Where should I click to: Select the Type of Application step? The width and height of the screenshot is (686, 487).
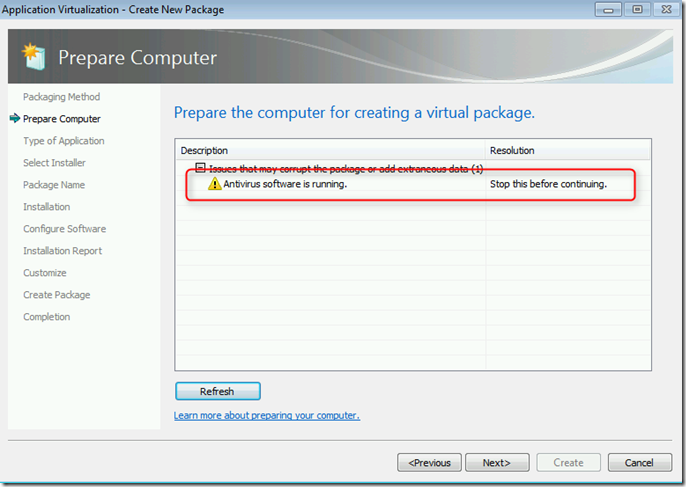(64, 141)
